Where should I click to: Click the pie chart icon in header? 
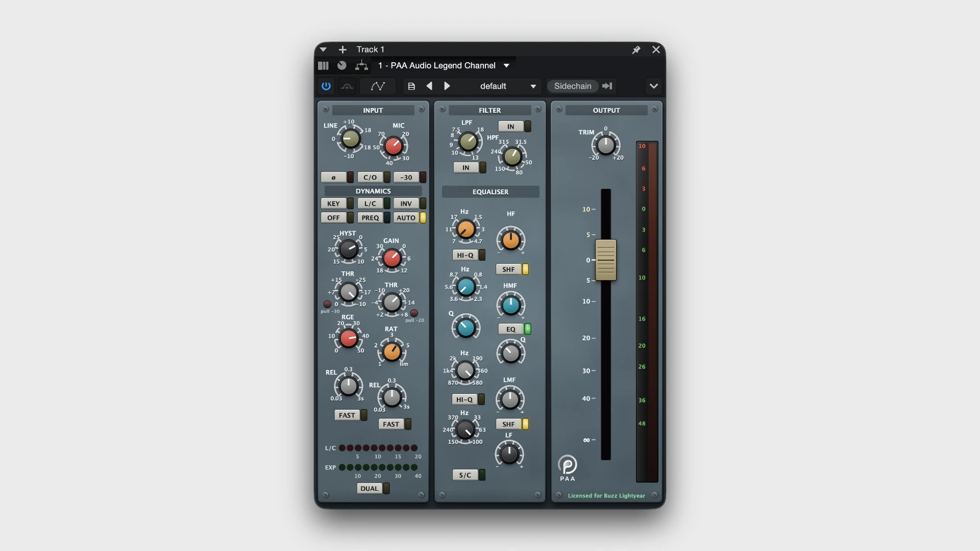click(342, 65)
